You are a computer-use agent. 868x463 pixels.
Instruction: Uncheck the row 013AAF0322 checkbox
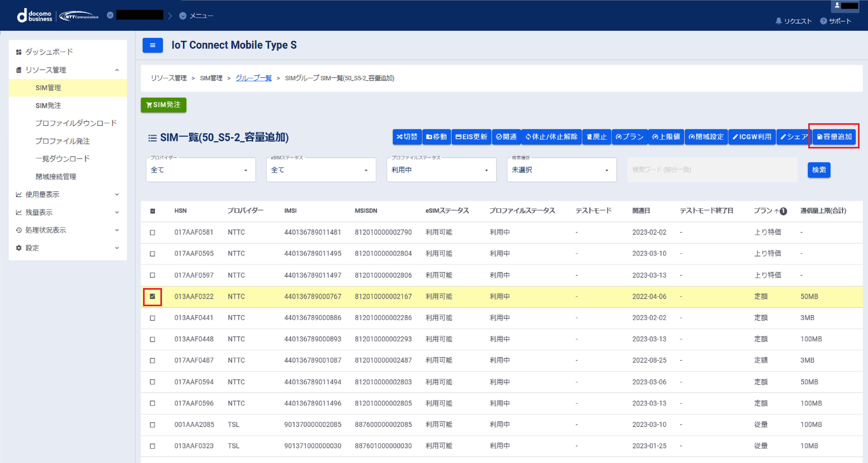152,297
